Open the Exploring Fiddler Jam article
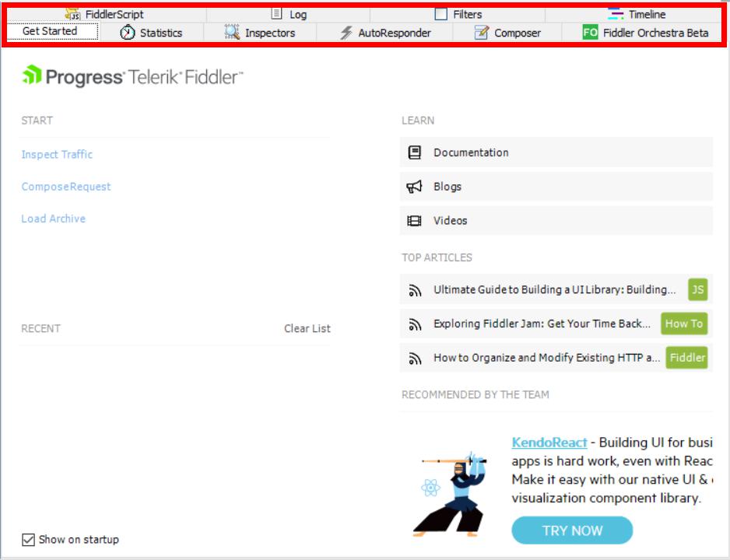 pyautogui.click(x=542, y=324)
